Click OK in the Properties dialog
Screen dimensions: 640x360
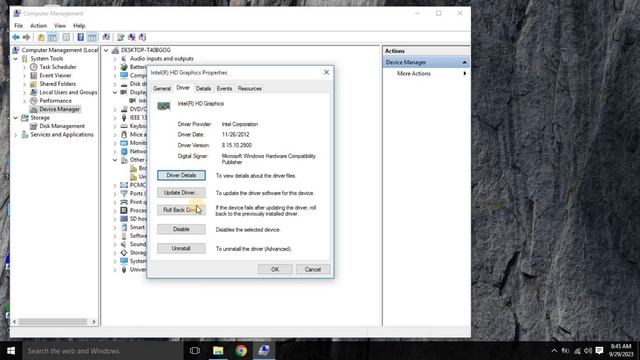275,269
